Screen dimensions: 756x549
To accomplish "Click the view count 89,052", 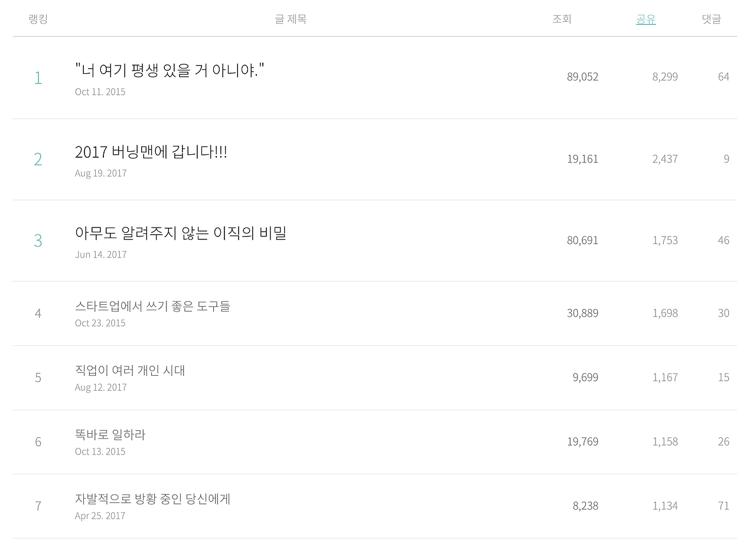I will 582,77.
